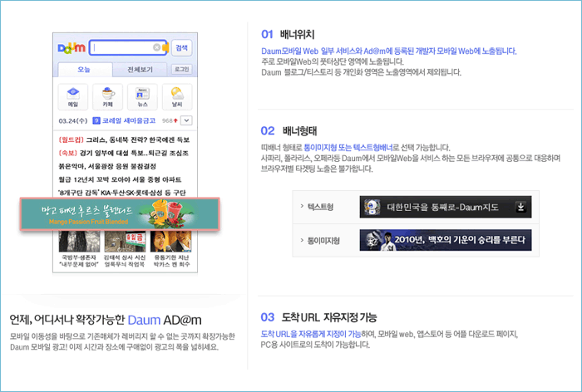The width and height of the screenshot is (582, 392).
Task: Open headline '8개구단 감독' KIA-두산-SK
Action: pos(122,193)
